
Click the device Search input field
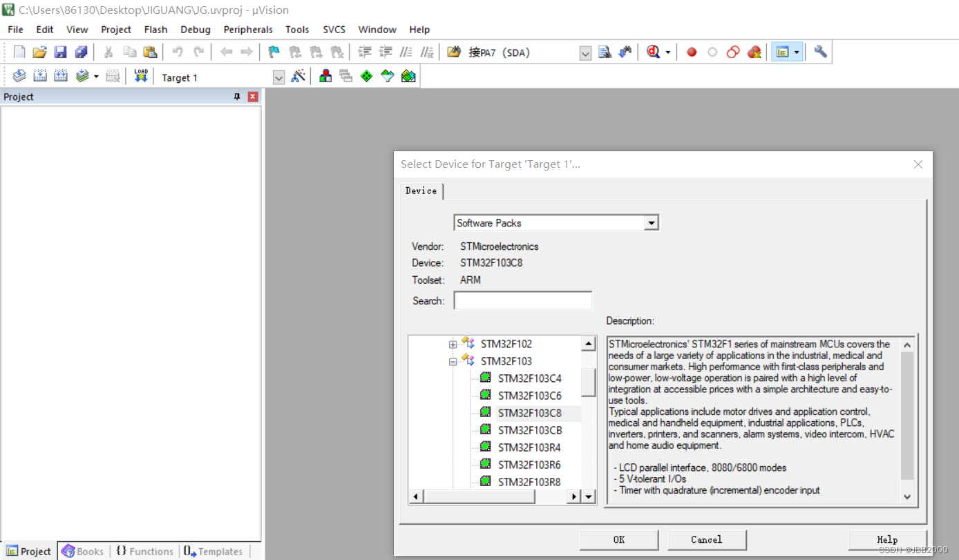pyautogui.click(x=523, y=300)
